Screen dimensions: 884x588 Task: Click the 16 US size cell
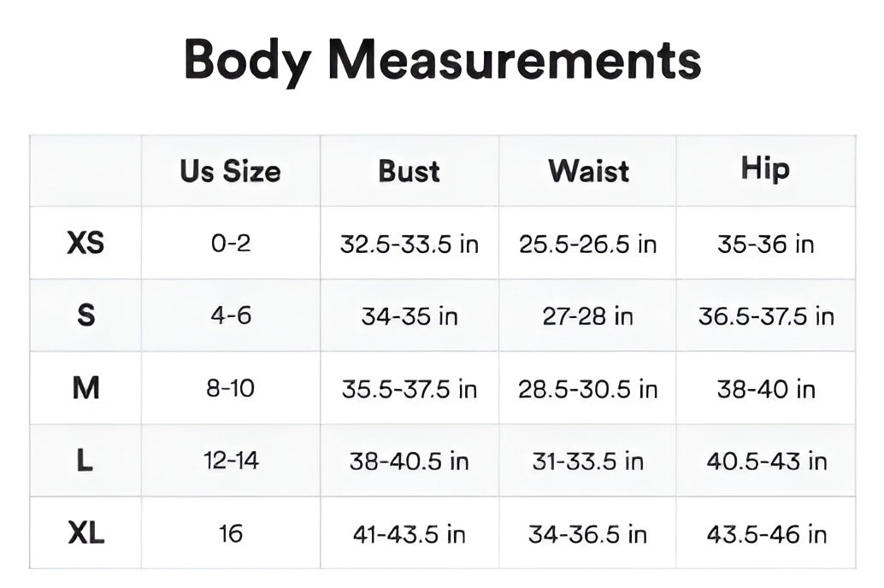coord(230,534)
